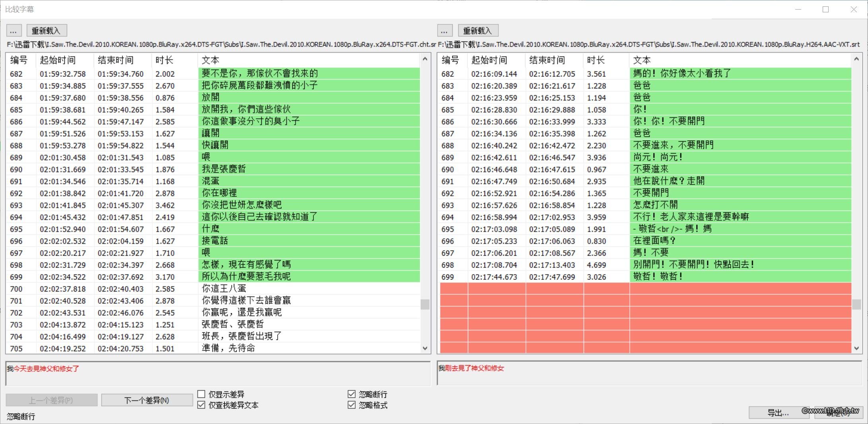
Task: Click scroll-down arrow on right subtitle list
Action: coord(856,348)
